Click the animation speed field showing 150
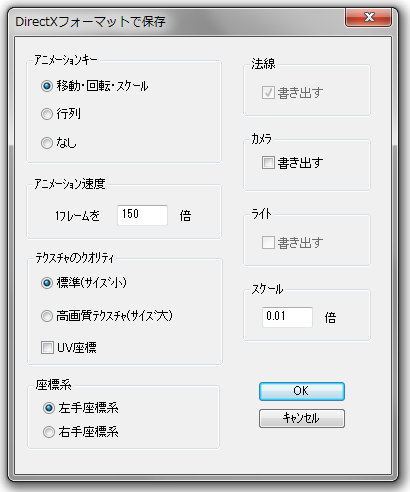The width and height of the screenshot is (410, 492). 142,215
